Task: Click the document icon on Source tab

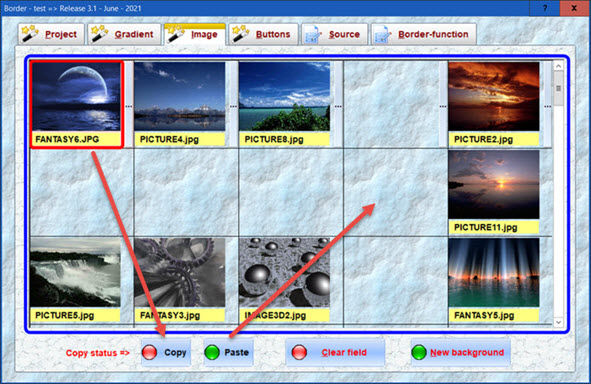Action: click(313, 34)
